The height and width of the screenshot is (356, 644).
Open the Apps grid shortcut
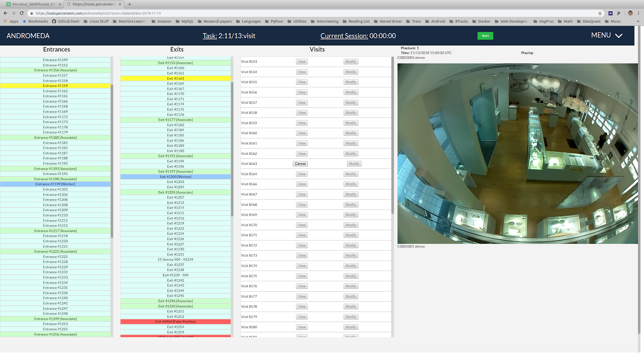11,21
